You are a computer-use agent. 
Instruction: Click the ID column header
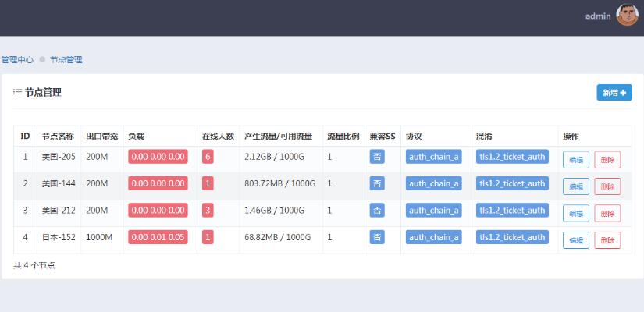(25, 136)
